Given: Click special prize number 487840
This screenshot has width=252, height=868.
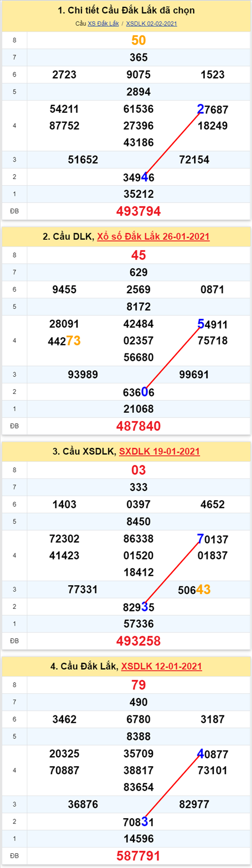Looking at the screenshot, I should pos(139,426).
